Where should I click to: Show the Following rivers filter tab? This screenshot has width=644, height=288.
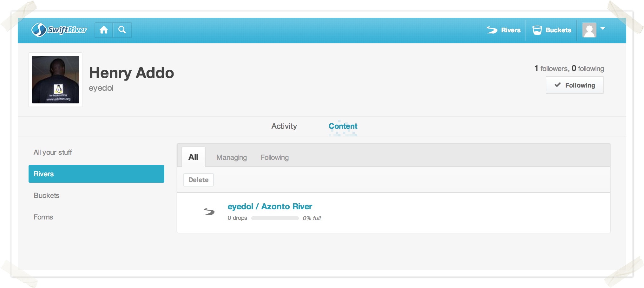coord(274,157)
